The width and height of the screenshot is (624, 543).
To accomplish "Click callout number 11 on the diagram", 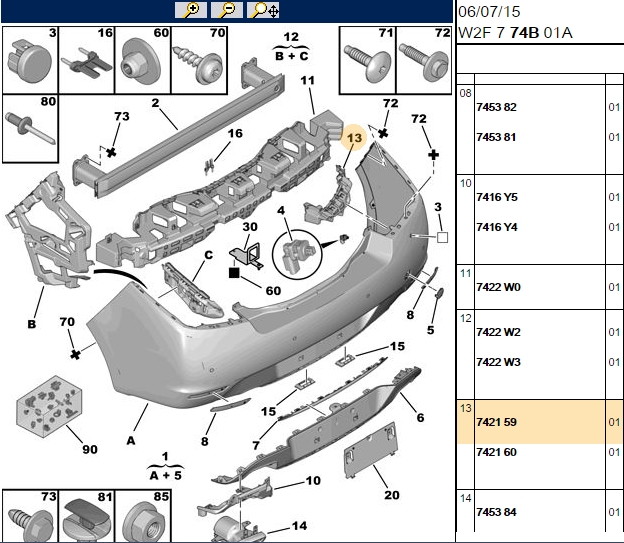I will click(x=308, y=80).
